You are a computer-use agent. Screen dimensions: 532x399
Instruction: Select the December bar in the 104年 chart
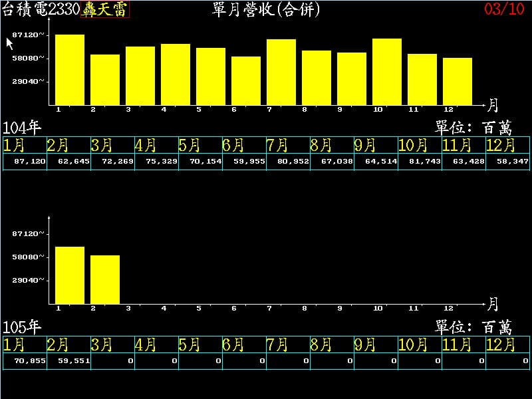click(458, 81)
